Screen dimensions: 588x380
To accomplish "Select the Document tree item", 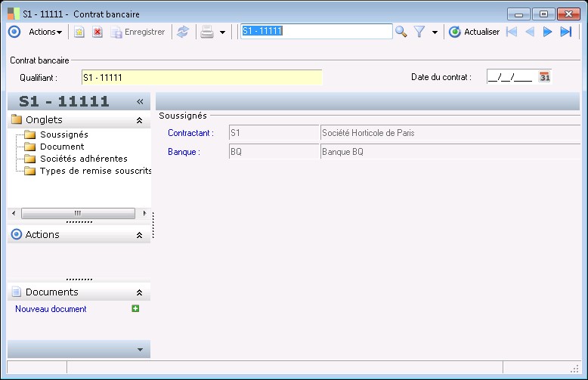I will (x=62, y=147).
